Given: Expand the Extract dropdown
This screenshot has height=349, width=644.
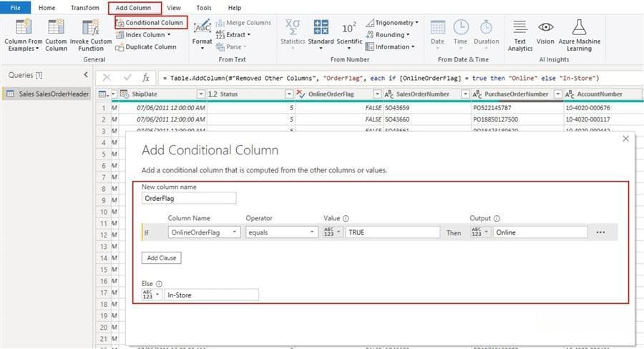Looking at the screenshot, I should [233, 35].
